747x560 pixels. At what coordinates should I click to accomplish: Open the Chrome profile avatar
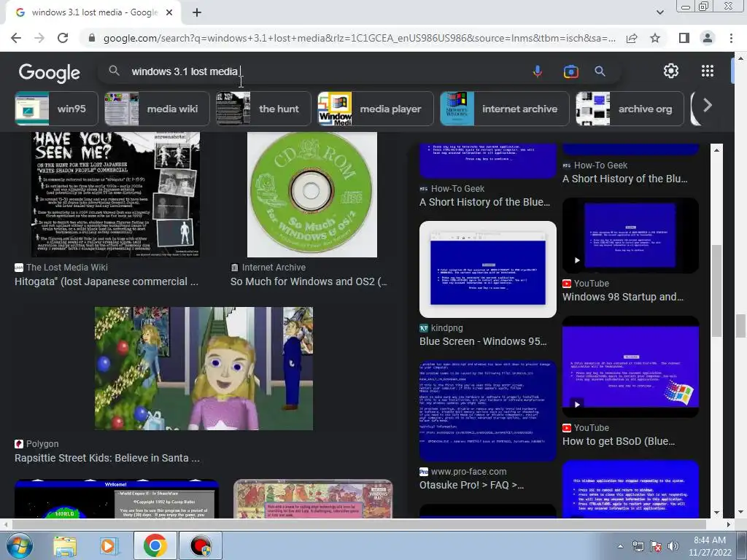click(x=708, y=38)
